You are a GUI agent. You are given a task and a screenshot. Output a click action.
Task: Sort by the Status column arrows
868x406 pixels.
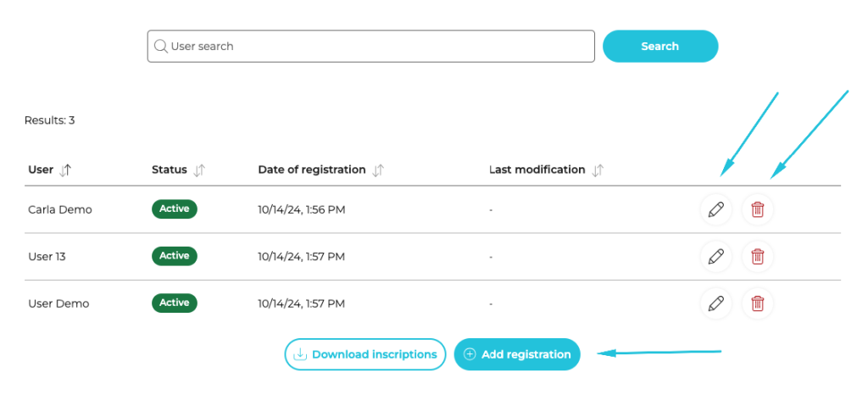199,170
